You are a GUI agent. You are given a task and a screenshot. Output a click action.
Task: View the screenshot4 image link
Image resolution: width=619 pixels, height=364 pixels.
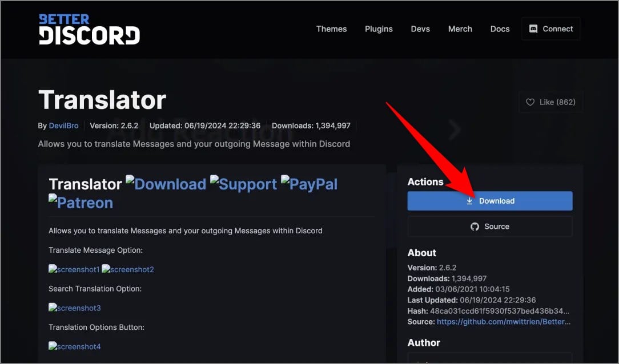75,347
